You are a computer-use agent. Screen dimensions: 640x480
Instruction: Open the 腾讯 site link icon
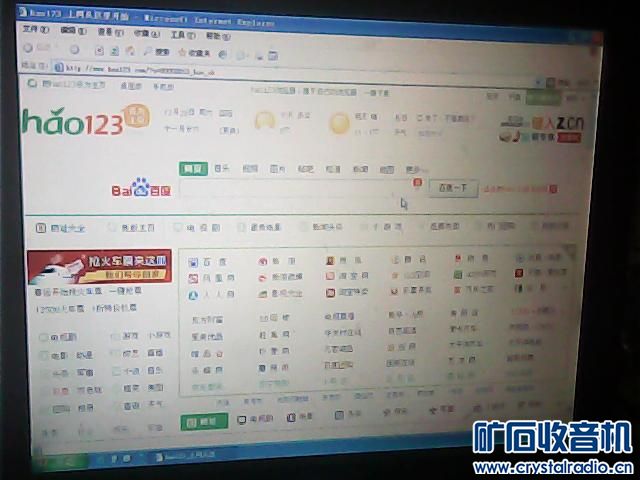(x=395, y=260)
